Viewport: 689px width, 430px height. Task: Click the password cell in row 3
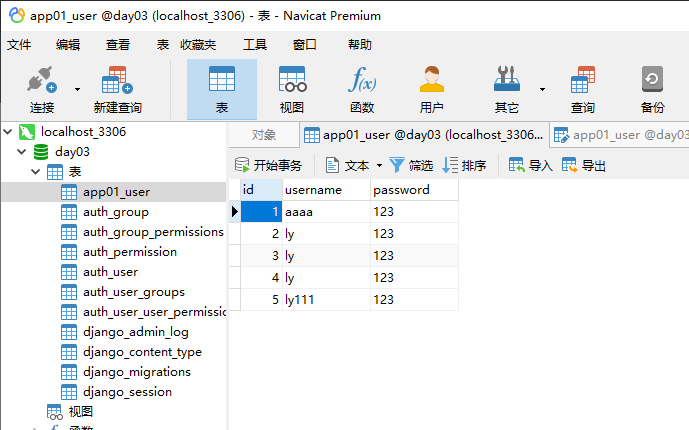click(414, 256)
